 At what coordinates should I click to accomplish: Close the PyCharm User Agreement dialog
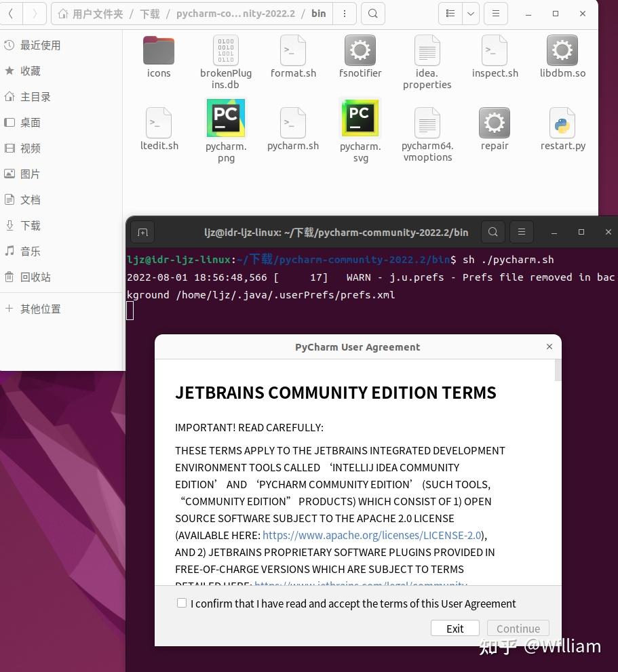(549, 347)
